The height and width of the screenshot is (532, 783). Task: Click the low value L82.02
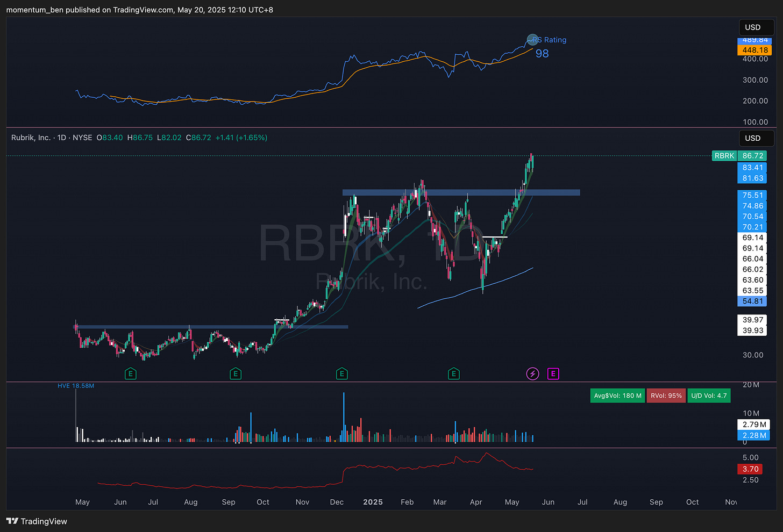point(169,138)
